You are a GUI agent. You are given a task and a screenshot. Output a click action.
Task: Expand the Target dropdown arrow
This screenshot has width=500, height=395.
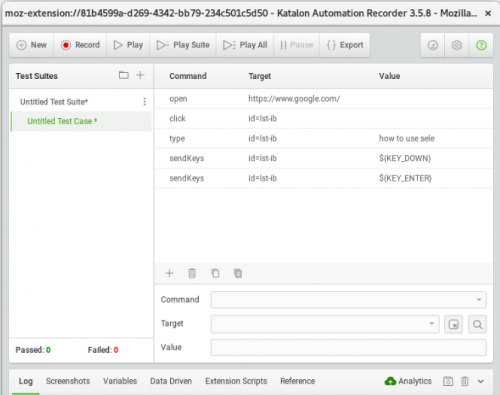(432, 324)
